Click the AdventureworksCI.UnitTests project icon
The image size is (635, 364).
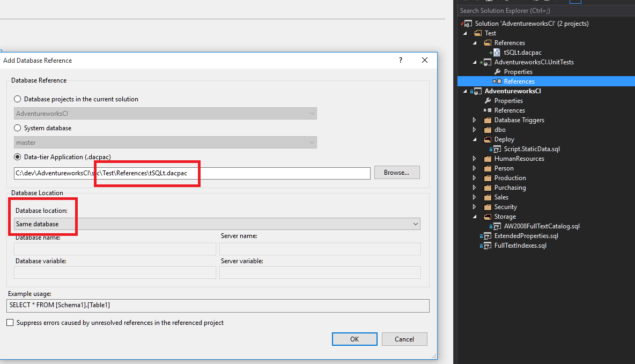tap(486, 62)
